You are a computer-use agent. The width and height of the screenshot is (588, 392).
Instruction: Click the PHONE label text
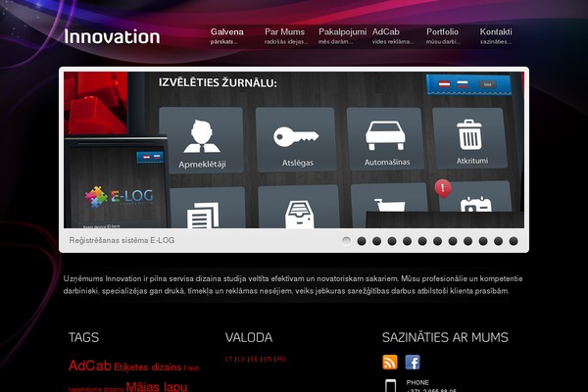tap(417, 382)
